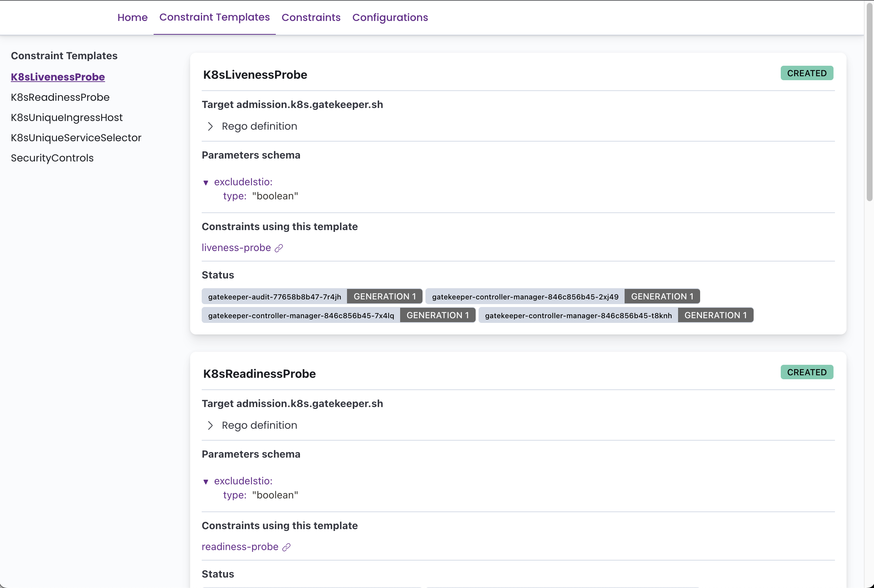Expand Rego definition under K8sLivenessProbe

[x=210, y=126]
